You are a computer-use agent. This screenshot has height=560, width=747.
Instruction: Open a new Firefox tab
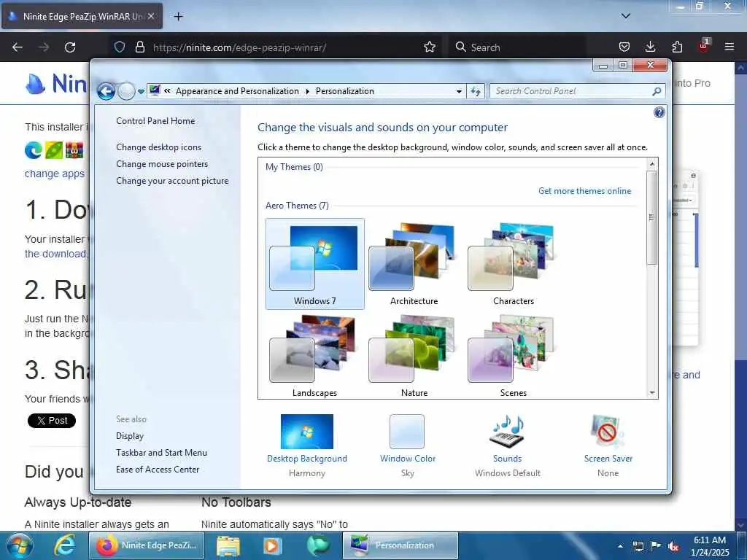178,17
